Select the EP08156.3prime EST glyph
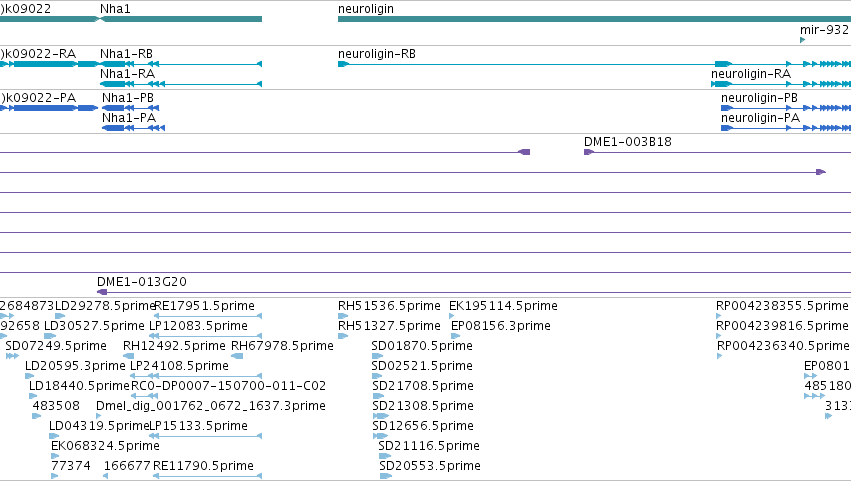The image size is (851, 481). pos(456,336)
